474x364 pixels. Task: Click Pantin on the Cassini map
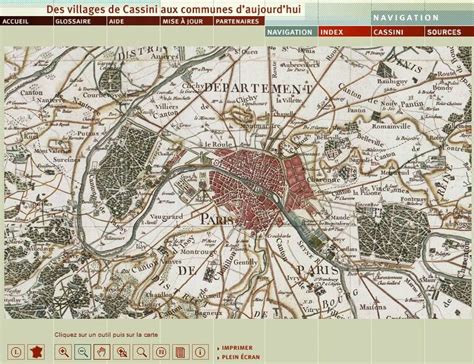coord(412,104)
